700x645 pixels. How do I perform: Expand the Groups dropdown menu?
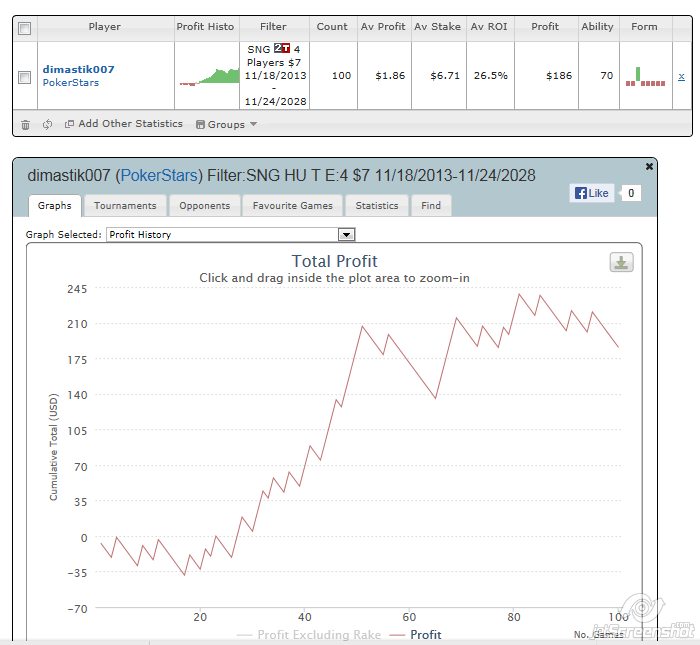click(226, 124)
